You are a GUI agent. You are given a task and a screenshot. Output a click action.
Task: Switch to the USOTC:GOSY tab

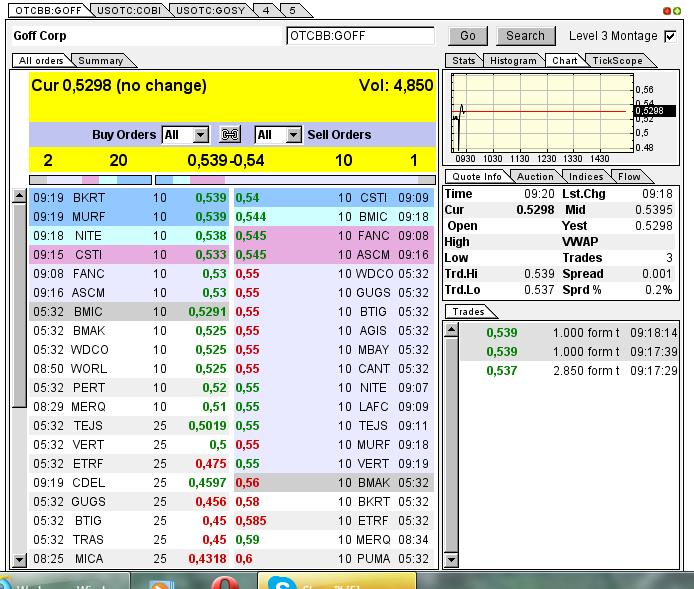point(210,11)
